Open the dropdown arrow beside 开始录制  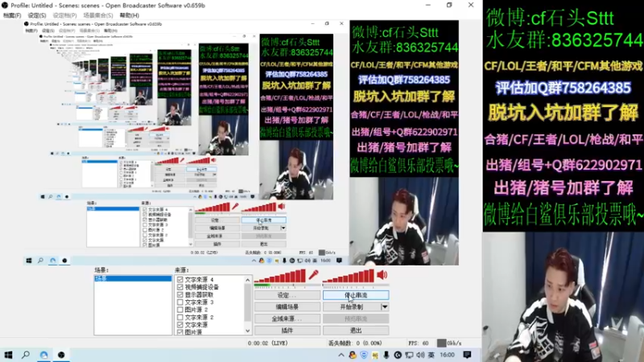pos(385,307)
